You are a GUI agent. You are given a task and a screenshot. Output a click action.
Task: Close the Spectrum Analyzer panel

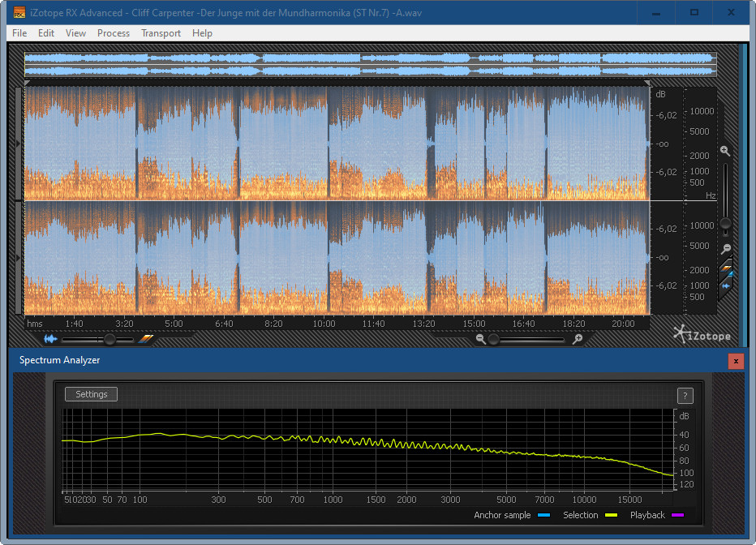pyautogui.click(x=736, y=361)
